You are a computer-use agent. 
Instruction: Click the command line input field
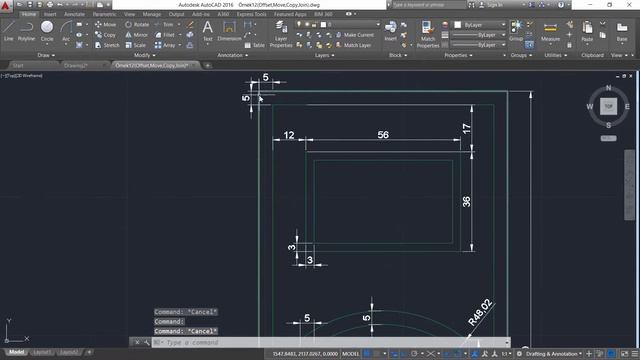point(331,342)
